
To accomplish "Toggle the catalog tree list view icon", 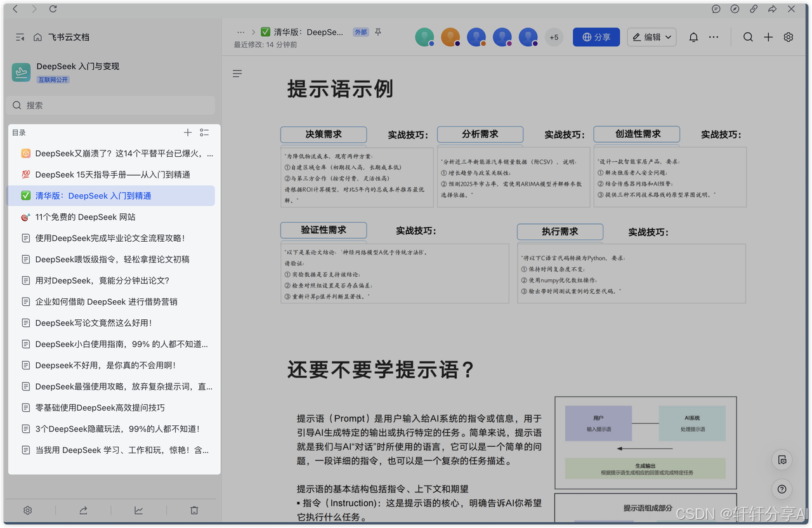I will tap(204, 133).
